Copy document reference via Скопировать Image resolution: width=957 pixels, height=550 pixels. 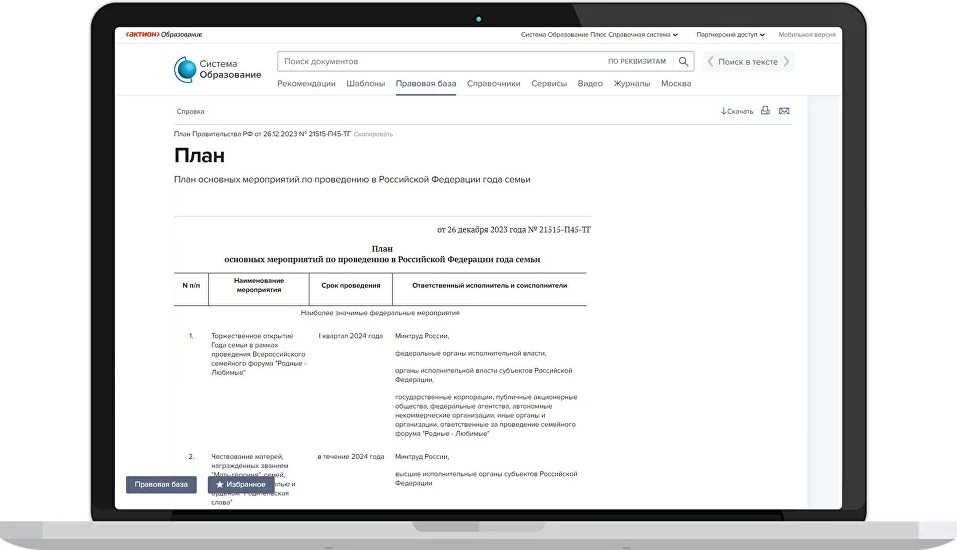coord(373,134)
